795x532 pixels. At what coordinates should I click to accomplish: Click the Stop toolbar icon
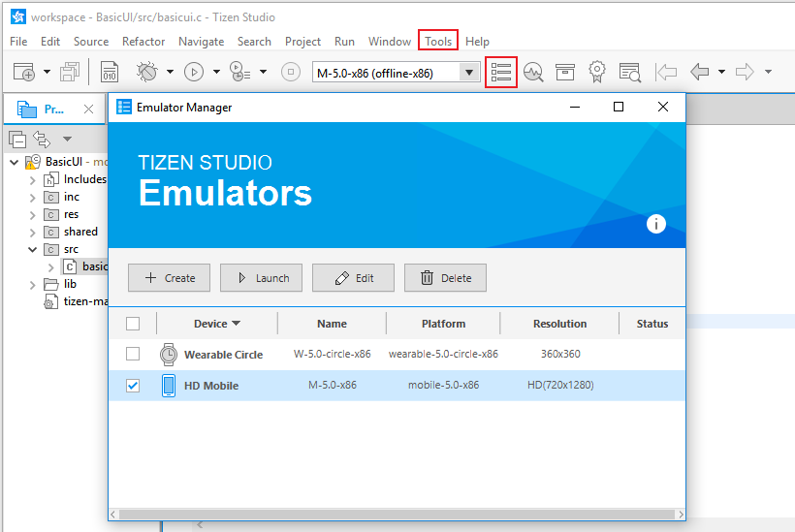click(x=291, y=72)
